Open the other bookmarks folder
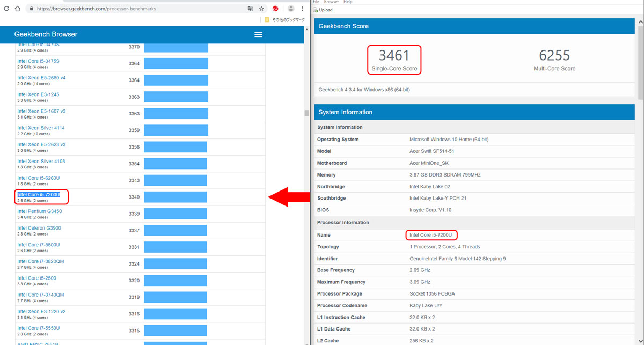The height and width of the screenshot is (345, 644). [284, 20]
